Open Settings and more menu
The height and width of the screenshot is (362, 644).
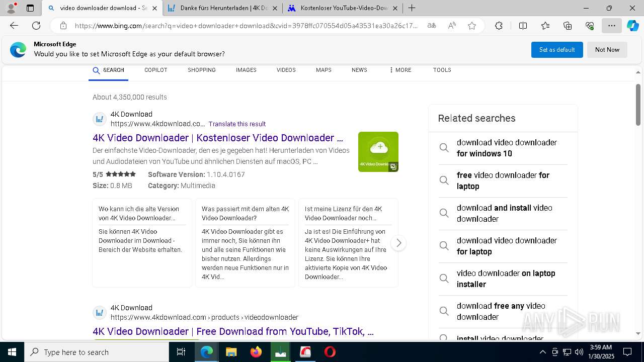click(612, 26)
